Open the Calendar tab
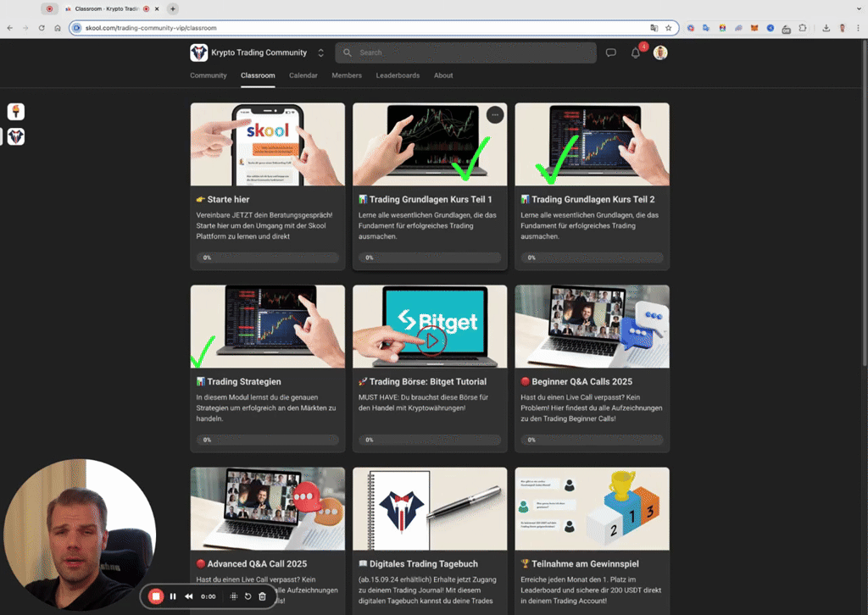The height and width of the screenshot is (615, 868). pos(303,75)
